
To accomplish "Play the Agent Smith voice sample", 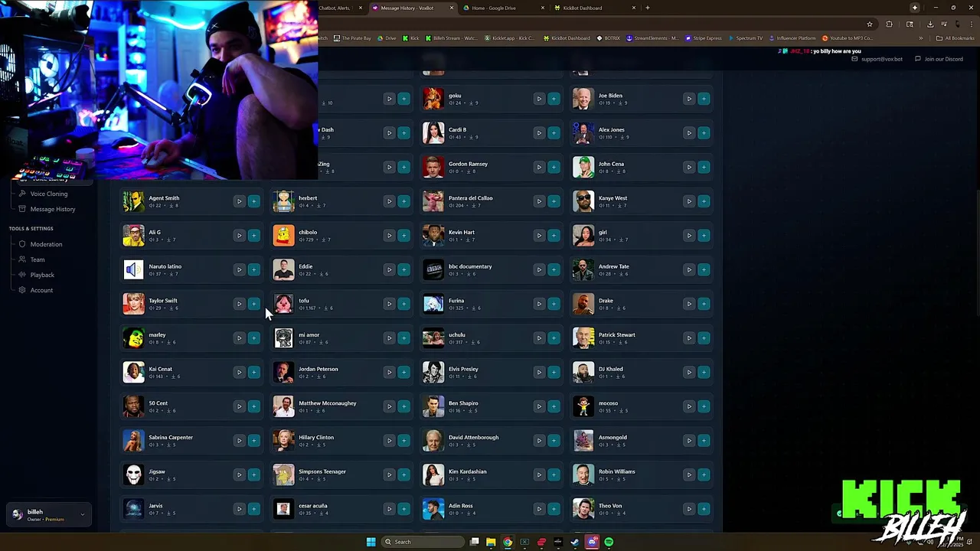I will point(239,201).
